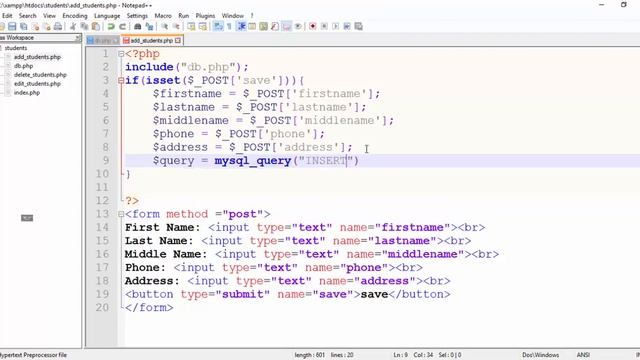Image resolution: width=640 pixels, height=360 pixels.
Task: Select the students root folder in workspace
Action: point(16,48)
